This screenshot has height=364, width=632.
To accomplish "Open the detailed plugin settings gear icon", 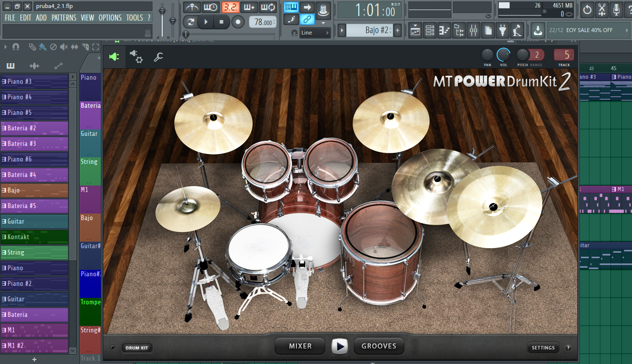I will (x=135, y=57).
